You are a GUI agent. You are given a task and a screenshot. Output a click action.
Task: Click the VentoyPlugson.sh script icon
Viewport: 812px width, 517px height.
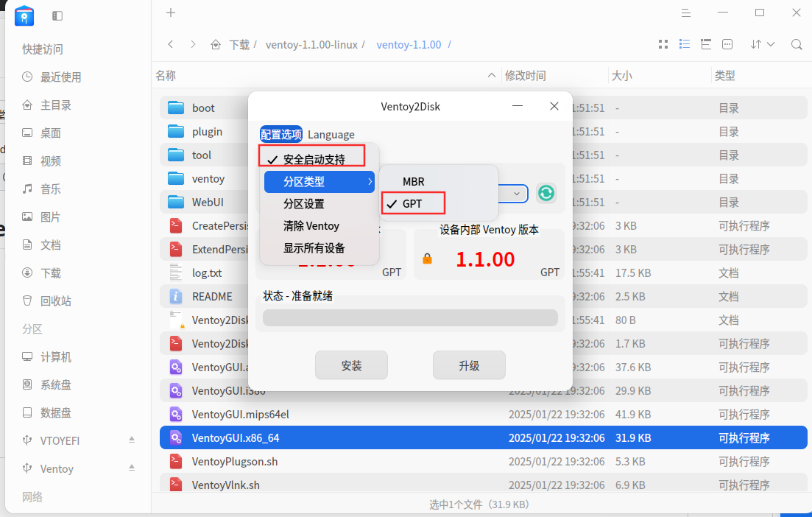click(176, 461)
